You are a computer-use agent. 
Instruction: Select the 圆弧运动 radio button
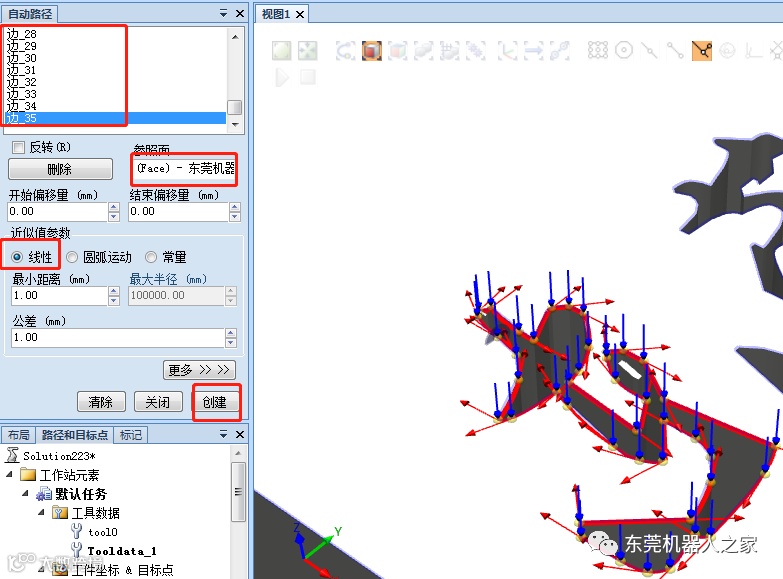[x=72, y=257]
